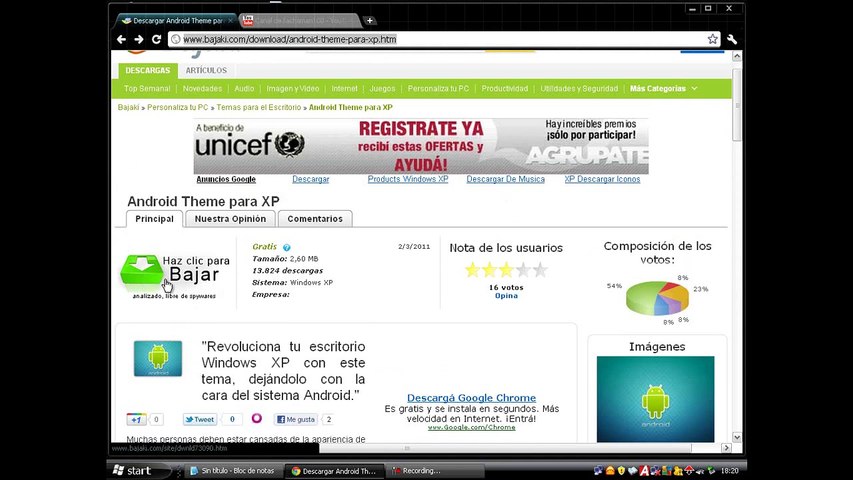The height and width of the screenshot is (480, 853).
Task: Close the Descargar Android Theme tab
Action: (231, 21)
